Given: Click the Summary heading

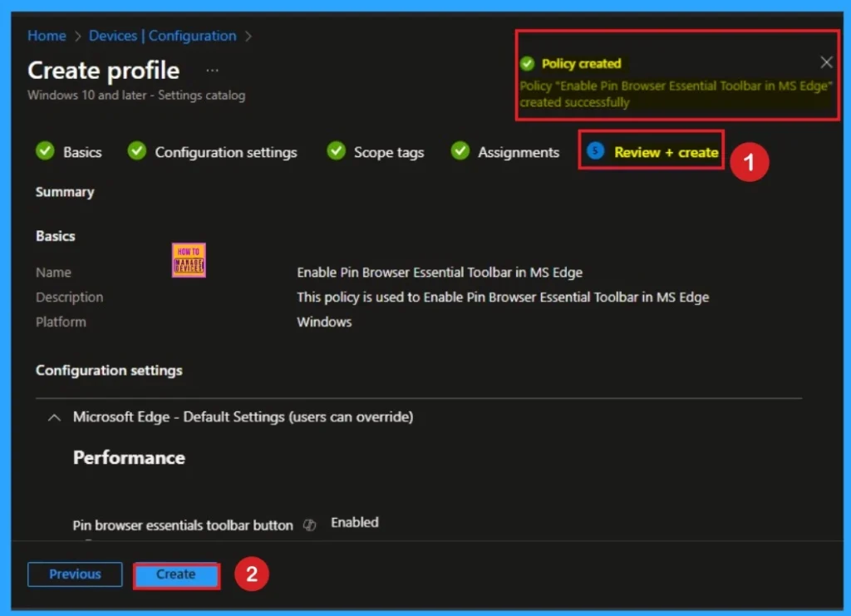Looking at the screenshot, I should point(65,191).
